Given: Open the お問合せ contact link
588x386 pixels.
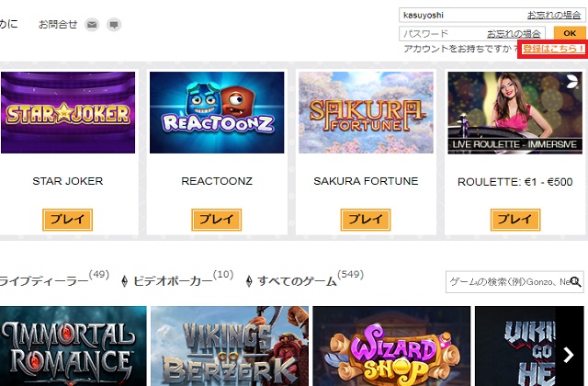Looking at the screenshot, I should tap(58, 25).
